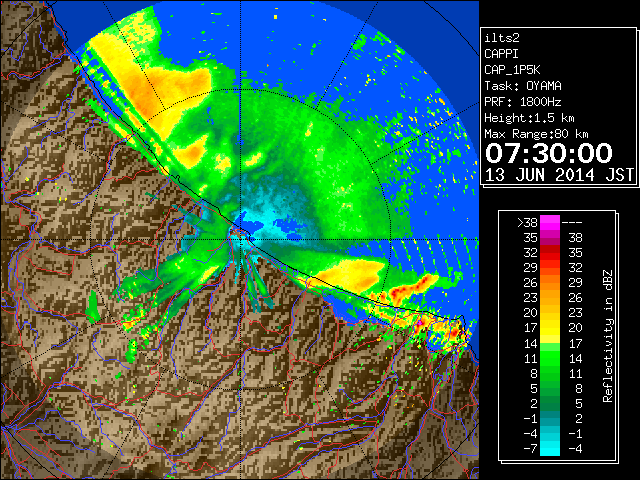Click the 'Max Range:80 km' line
Image resolution: width=640 pixels, height=480 pixels.
[x=536, y=134]
